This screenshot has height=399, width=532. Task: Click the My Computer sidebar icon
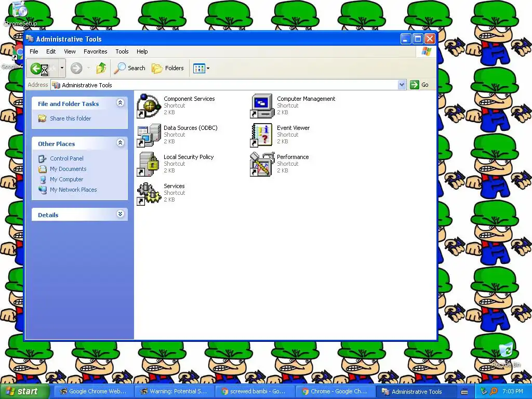pos(43,179)
